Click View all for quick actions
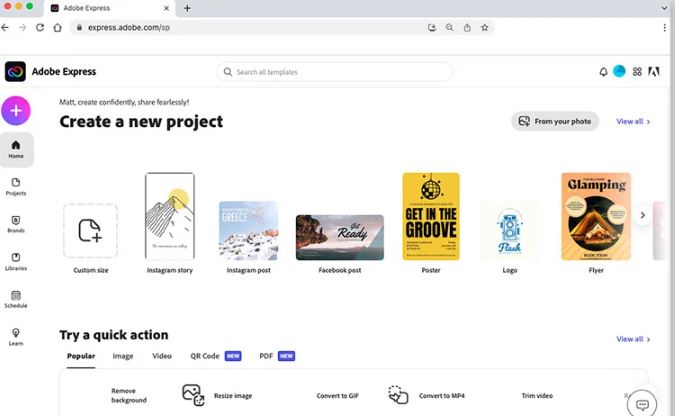675x416 pixels. (633, 339)
